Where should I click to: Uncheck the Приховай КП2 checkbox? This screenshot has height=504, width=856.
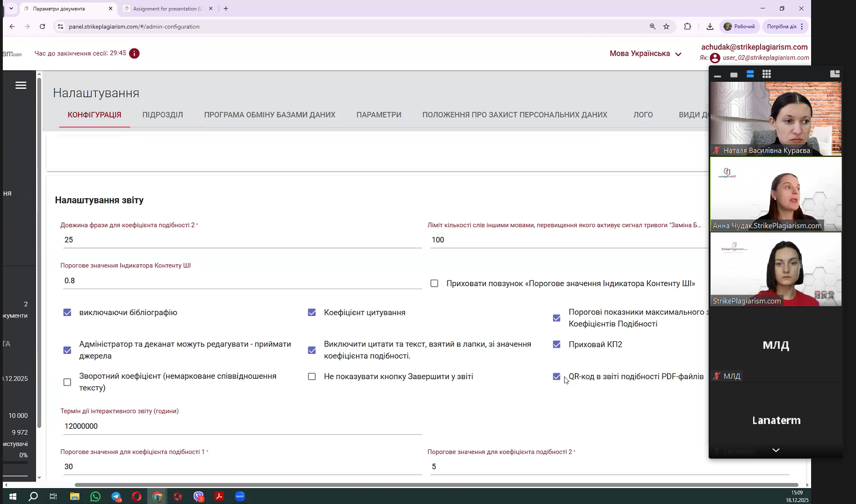(557, 345)
